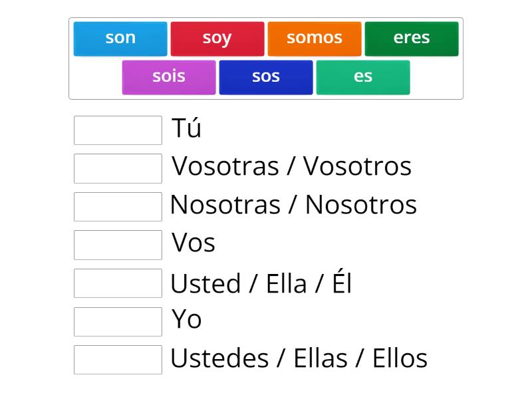Click the text 'Vosotras / Vosotros'
Image resolution: width=532 pixels, height=399 pixels.
[x=291, y=167]
